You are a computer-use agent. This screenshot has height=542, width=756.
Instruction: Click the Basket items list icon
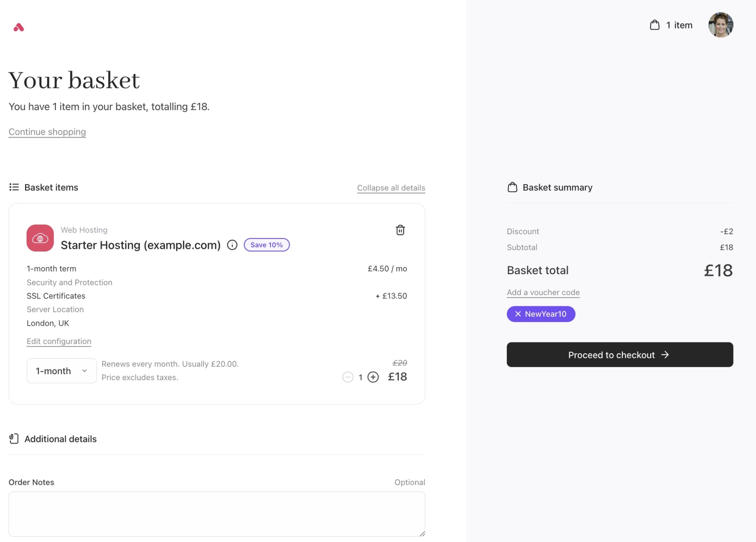pos(14,187)
